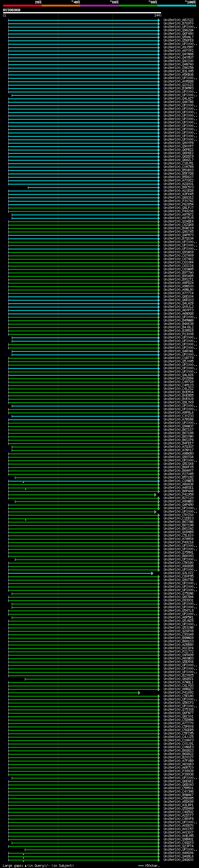This screenshot has width=199, height=868.
Task: Click the query end position 144
Action: point(157,16)
